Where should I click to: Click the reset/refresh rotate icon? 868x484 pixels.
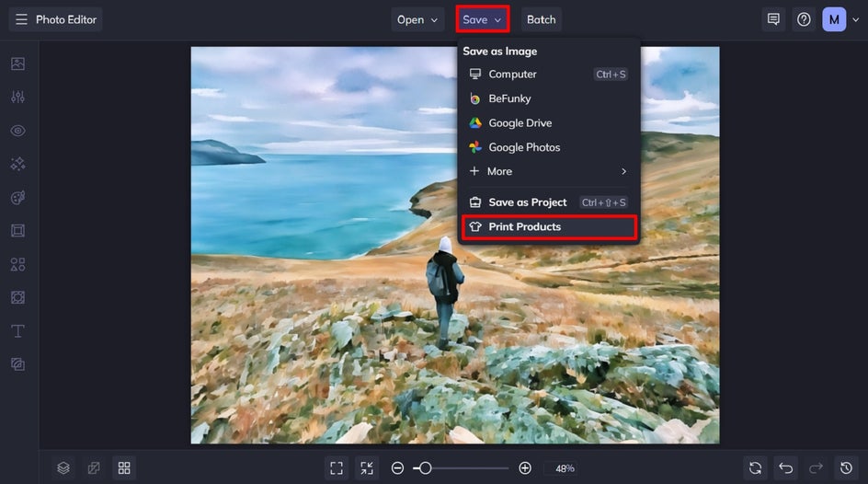tap(755, 468)
